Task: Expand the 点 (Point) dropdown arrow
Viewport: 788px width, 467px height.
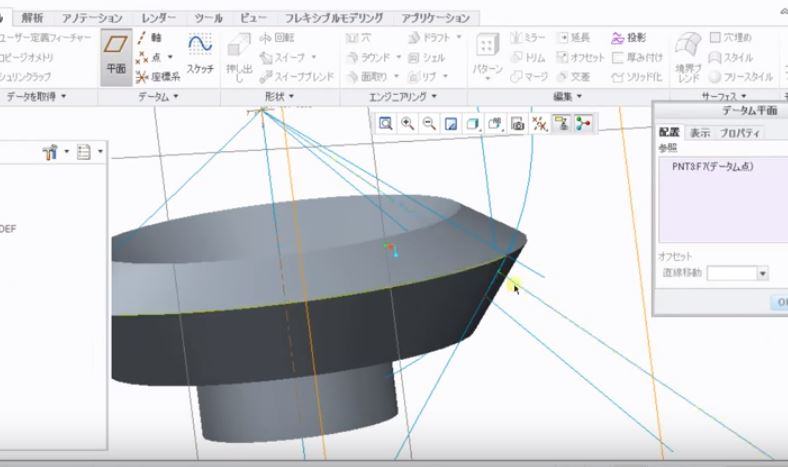Action: tap(169, 57)
